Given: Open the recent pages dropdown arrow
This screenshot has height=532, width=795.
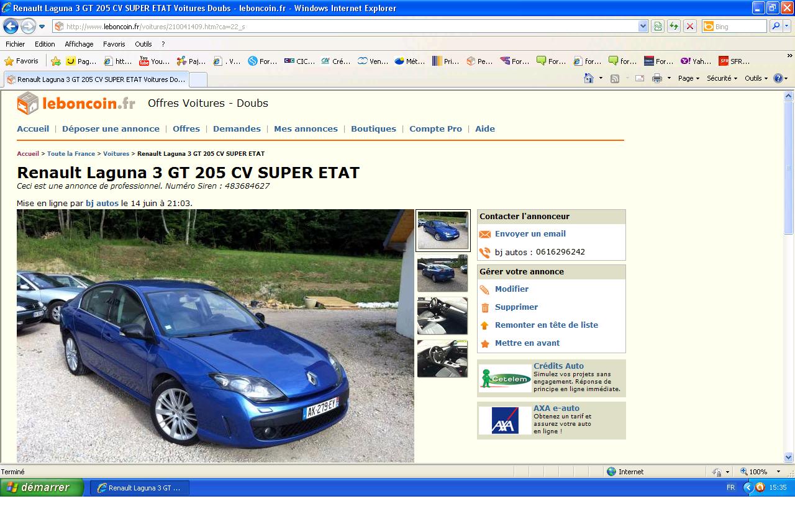Looking at the screenshot, I should pyautogui.click(x=42, y=27).
